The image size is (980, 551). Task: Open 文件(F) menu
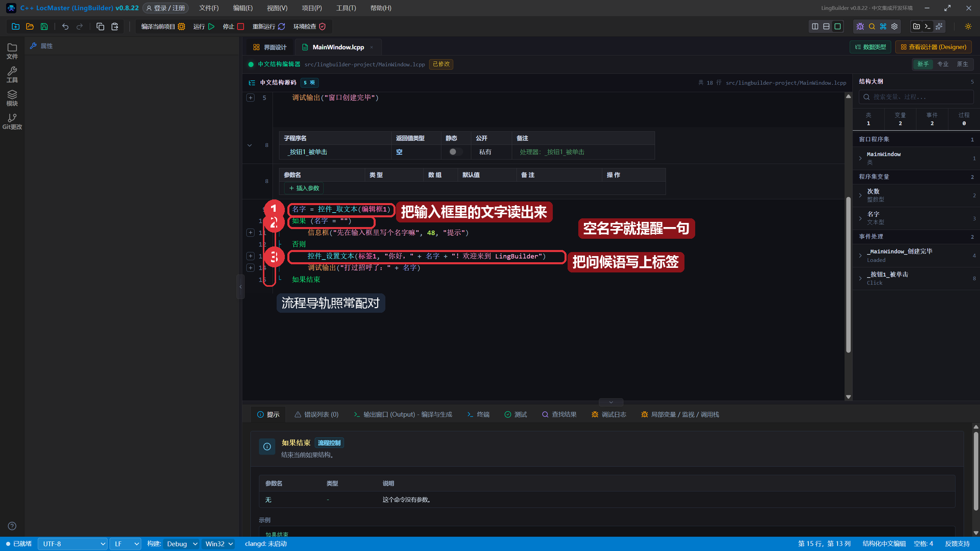coord(209,8)
